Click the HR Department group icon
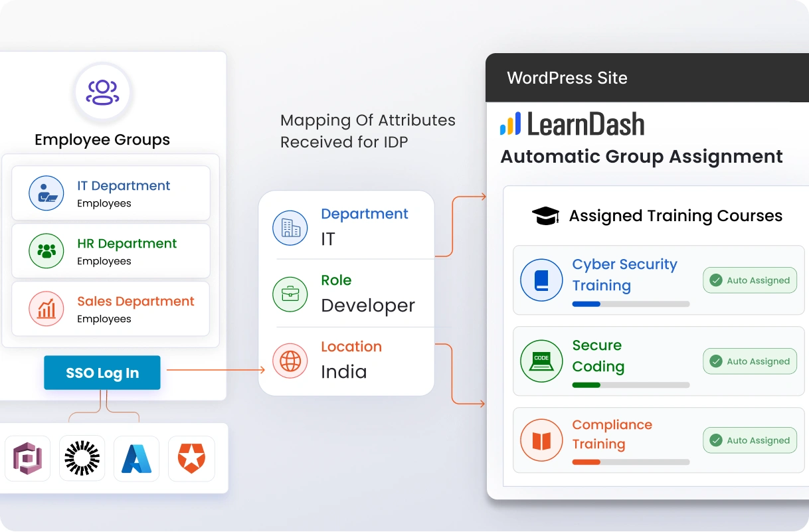The width and height of the screenshot is (809, 532). coord(46,251)
